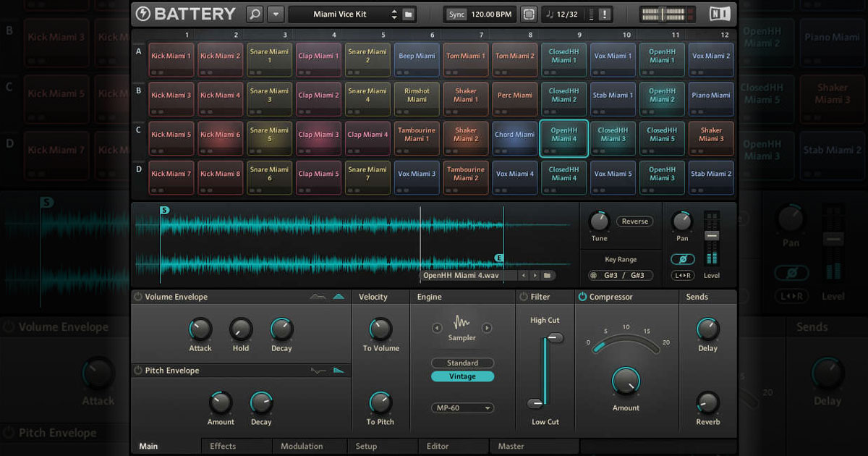Turn on the Pitch Envelope power button
The width and height of the screenshot is (868, 456).
[x=138, y=371]
